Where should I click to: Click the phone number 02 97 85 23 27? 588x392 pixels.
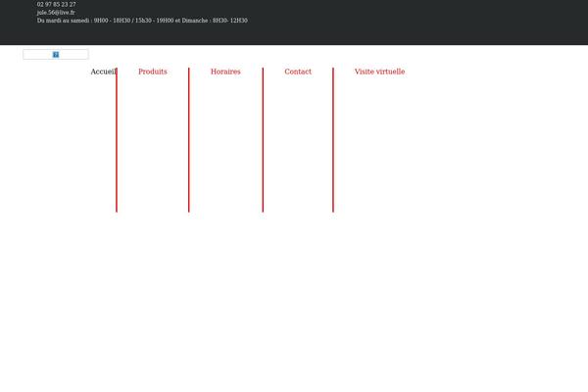pyautogui.click(x=56, y=5)
